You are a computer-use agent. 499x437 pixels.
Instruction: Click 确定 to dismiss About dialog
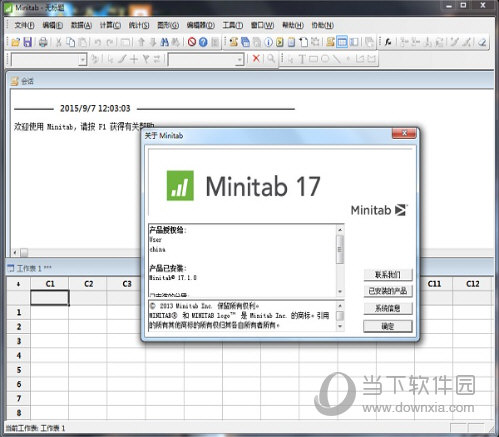click(x=388, y=326)
